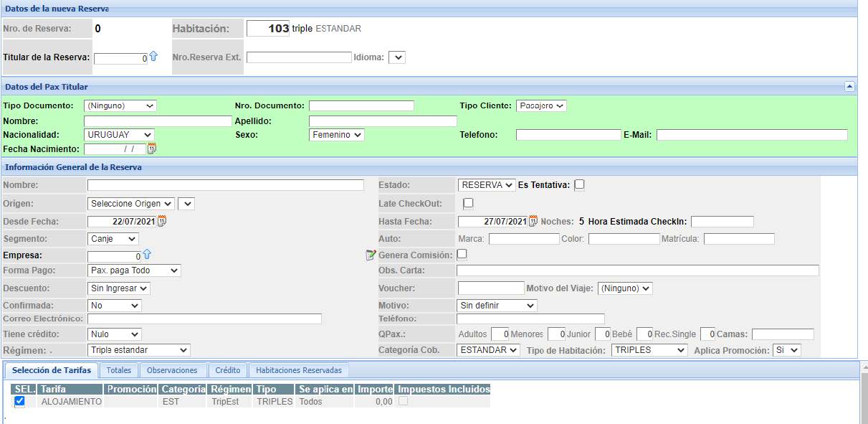Click the E-Mail input field

tap(751, 135)
